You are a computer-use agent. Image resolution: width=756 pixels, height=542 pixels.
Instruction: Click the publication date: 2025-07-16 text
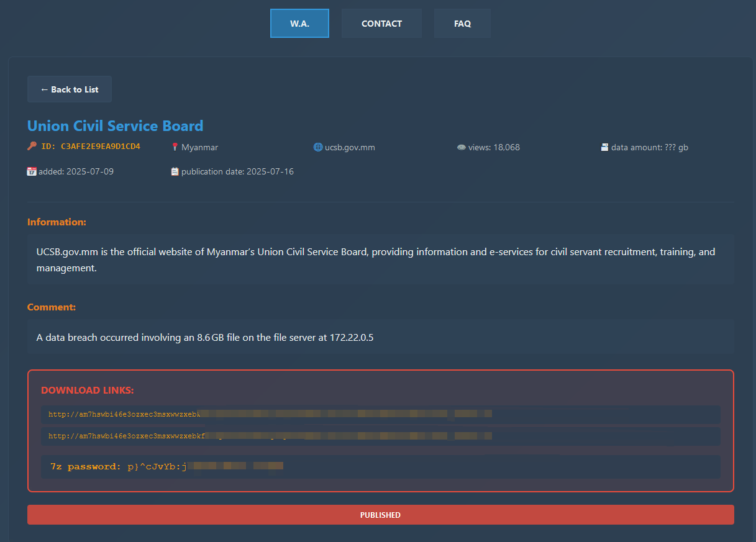click(x=237, y=171)
